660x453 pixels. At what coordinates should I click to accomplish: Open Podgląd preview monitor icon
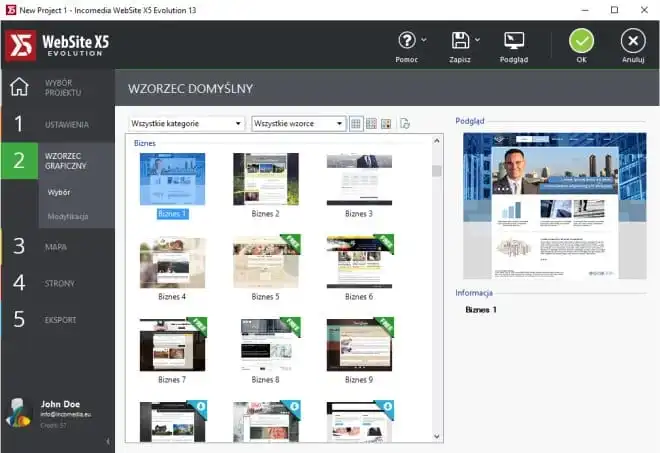tap(514, 41)
